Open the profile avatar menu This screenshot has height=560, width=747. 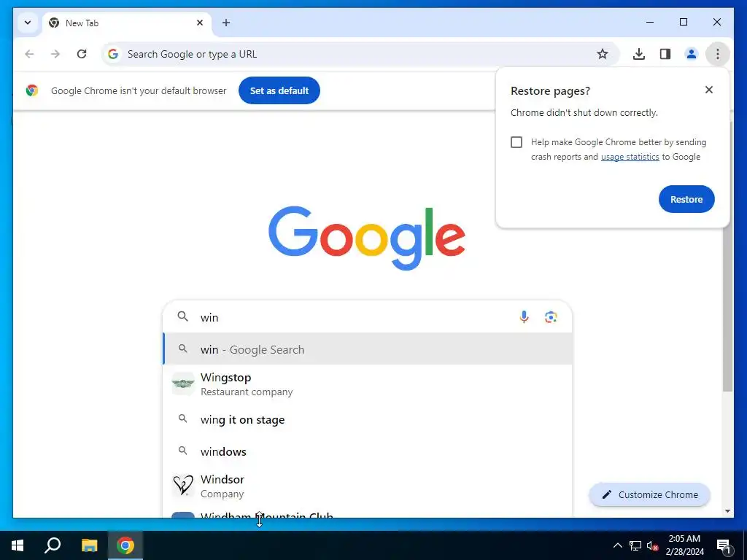tap(692, 54)
